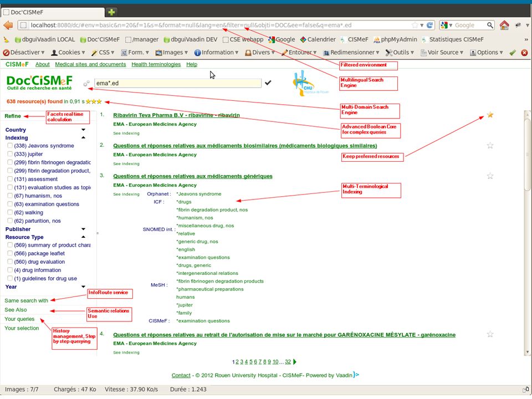This screenshot has width=532, height=399.
Task: Open the Ribavirin Teva Pharma result
Action: (x=176, y=115)
